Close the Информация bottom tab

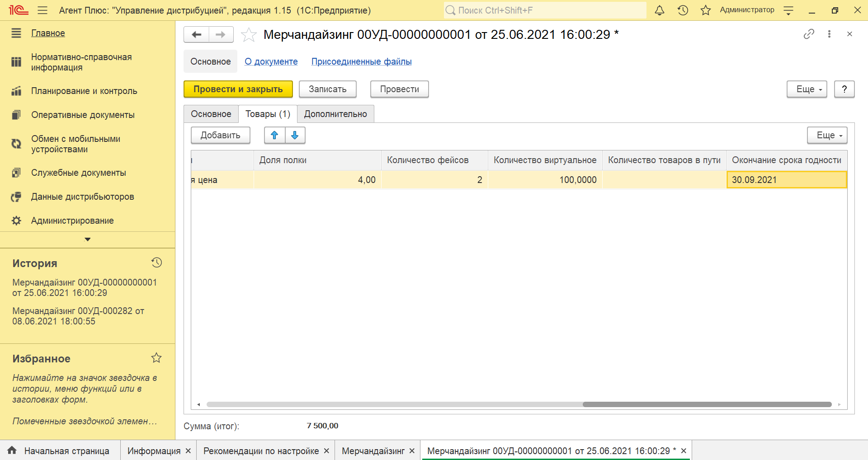tap(188, 451)
